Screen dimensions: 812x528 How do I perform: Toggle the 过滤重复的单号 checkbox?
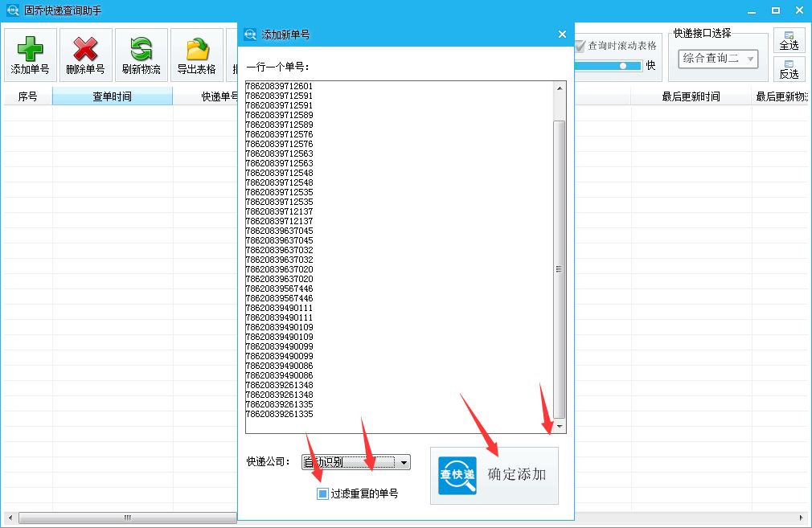pos(322,493)
